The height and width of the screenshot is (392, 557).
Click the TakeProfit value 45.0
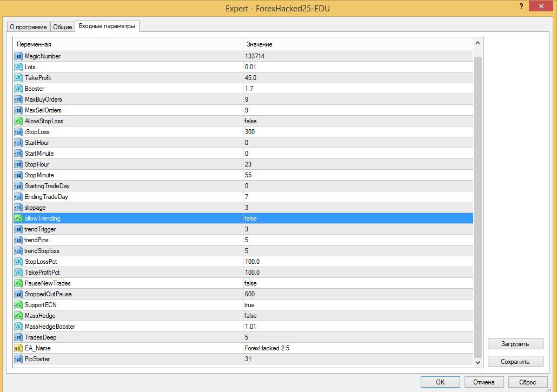point(250,78)
